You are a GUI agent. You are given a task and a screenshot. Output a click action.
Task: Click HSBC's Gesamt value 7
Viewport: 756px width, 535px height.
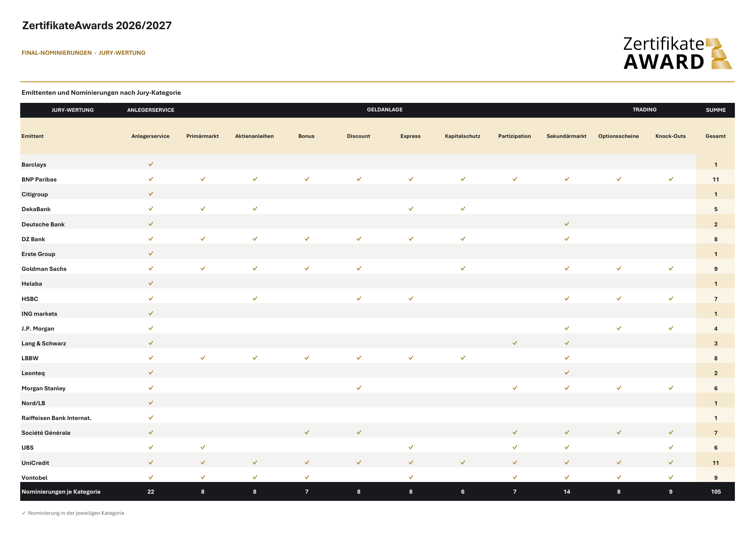[x=716, y=299]
